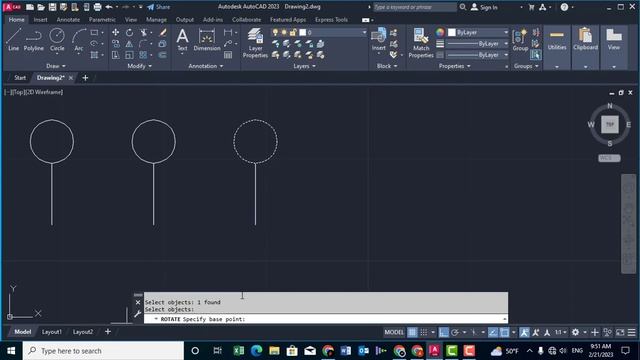Activate the Rotate tool
Viewport: 640px width, 360px height.
[x=129, y=33]
